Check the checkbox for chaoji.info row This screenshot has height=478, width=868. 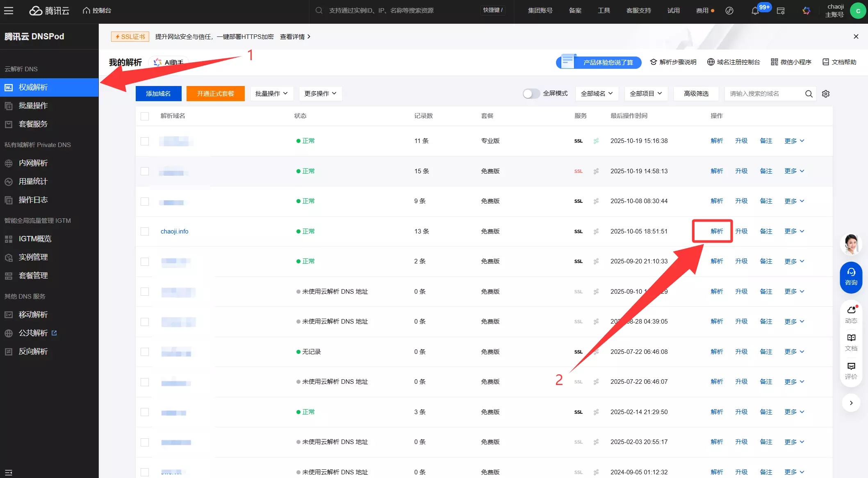pos(144,231)
